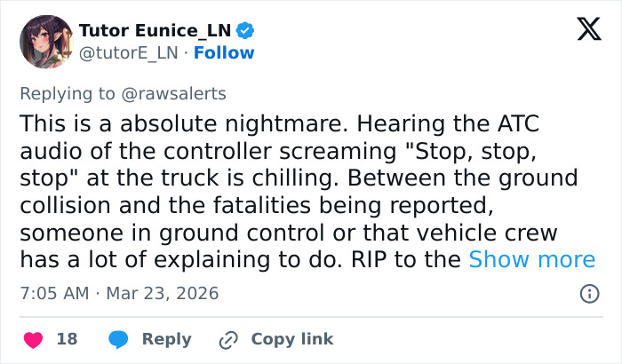Click the Mar 23, 2026 date
The height and width of the screenshot is (364, 622).
(x=163, y=293)
